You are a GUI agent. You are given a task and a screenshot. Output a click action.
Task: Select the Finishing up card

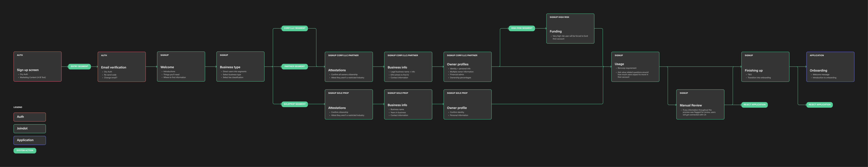(765, 67)
